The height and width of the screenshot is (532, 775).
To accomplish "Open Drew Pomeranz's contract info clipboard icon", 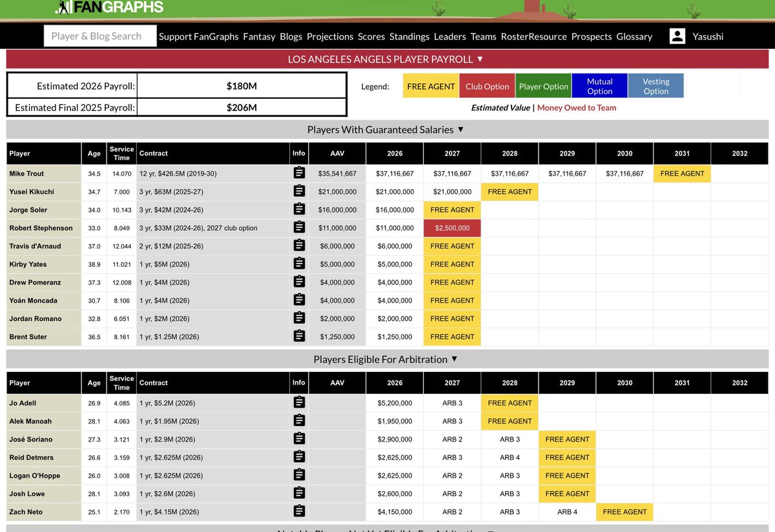I will pos(298,281).
